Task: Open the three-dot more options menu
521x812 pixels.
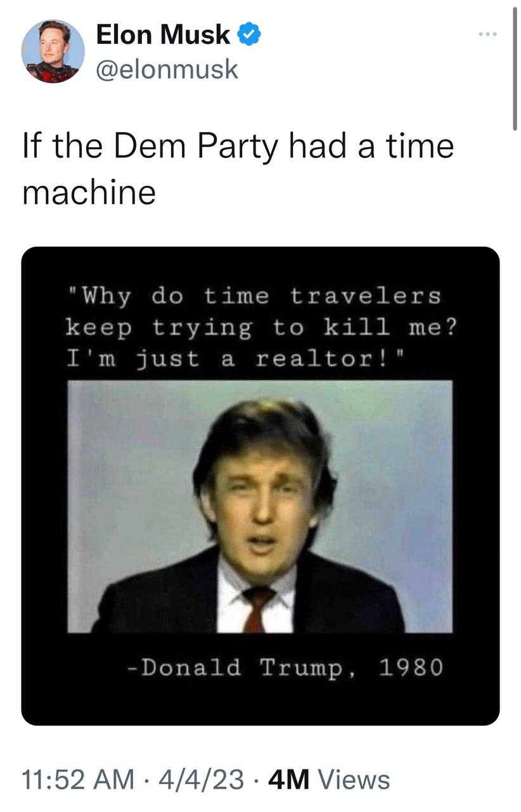Action: click(488, 34)
